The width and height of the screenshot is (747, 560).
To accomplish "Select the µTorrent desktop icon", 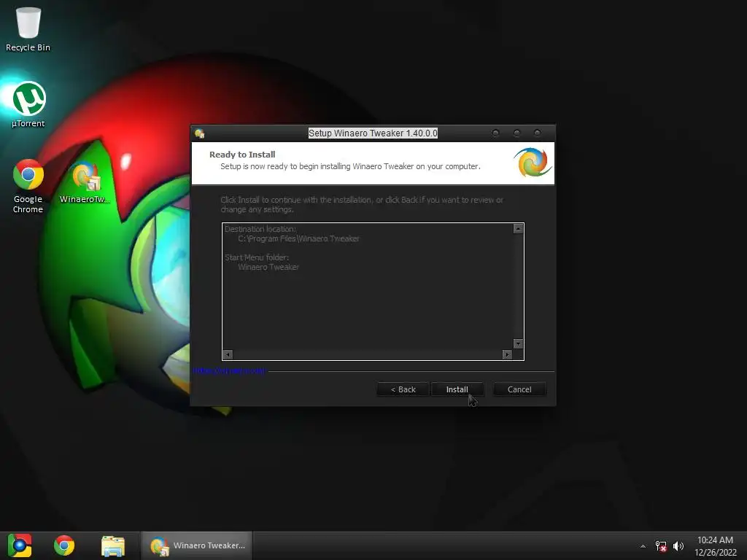I will tap(28, 105).
